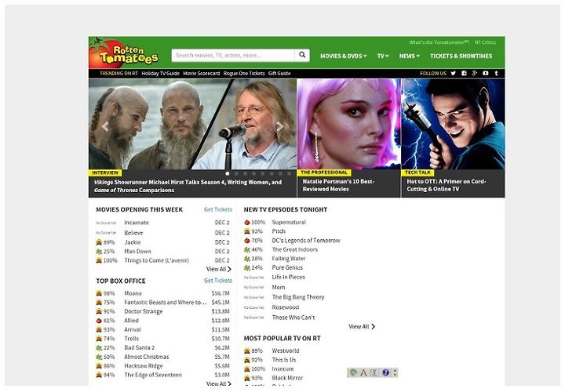Open the Arrival box office listing
The height and width of the screenshot is (392, 565).
(133, 329)
